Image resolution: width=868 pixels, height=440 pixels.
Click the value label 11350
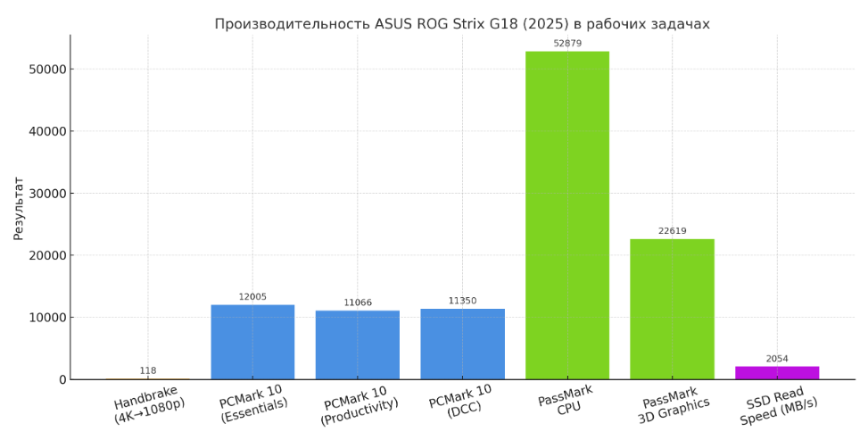[463, 301]
